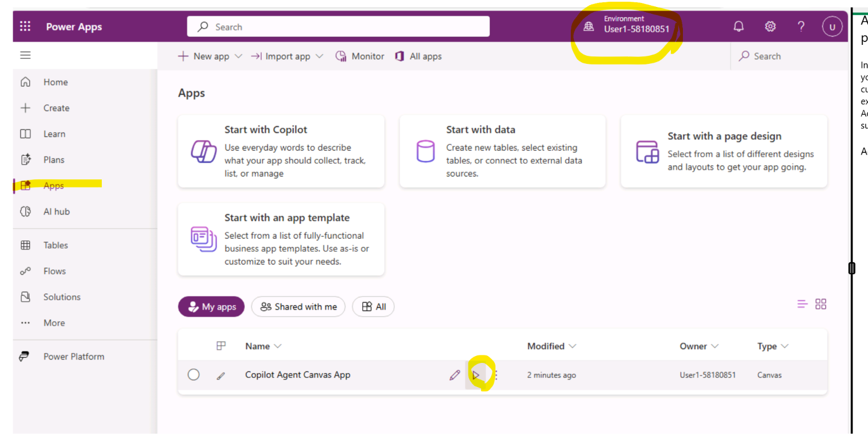Click the notifications bell icon

click(x=739, y=26)
